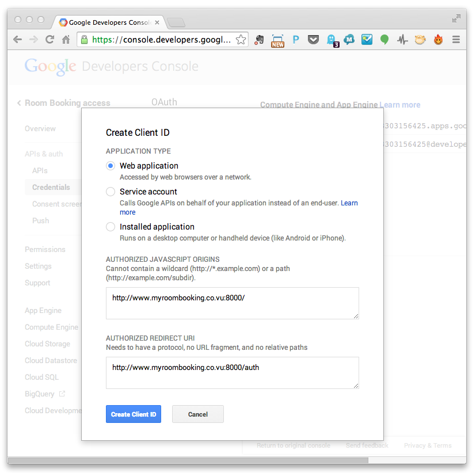Click the blue P extension icon

coord(296,40)
